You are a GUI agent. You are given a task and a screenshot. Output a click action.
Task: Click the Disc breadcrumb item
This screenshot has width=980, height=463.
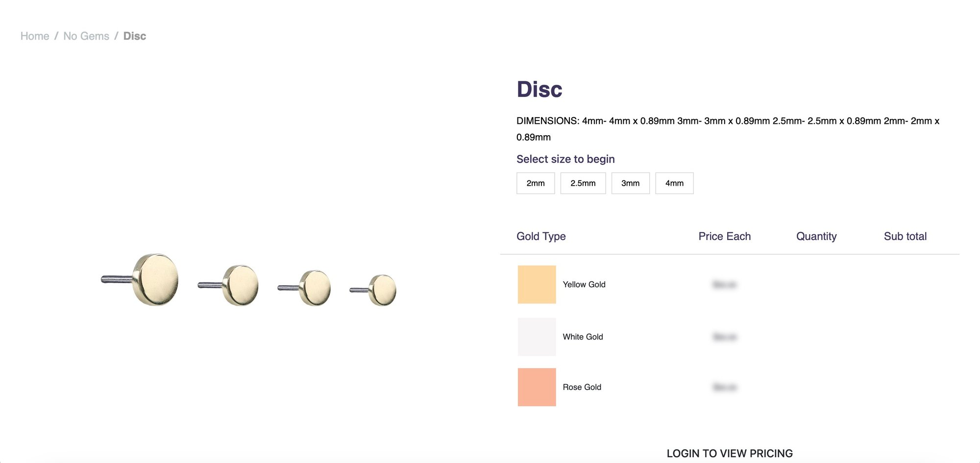click(x=135, y=36)
